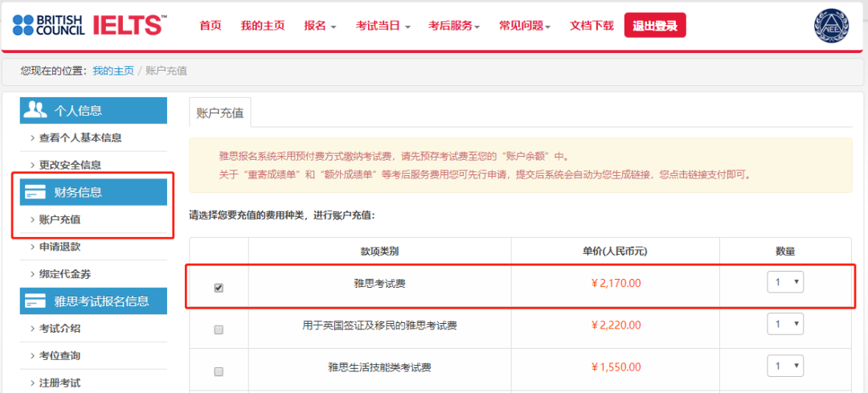Expand the 考后服务 navigation menu
The image size is (868, 393).
click(454, 26)
